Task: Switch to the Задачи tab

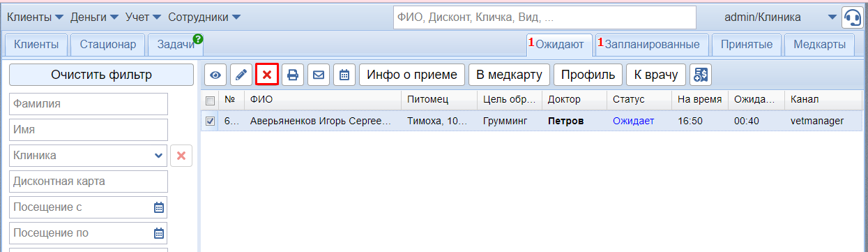Action: tap(175, 45)
